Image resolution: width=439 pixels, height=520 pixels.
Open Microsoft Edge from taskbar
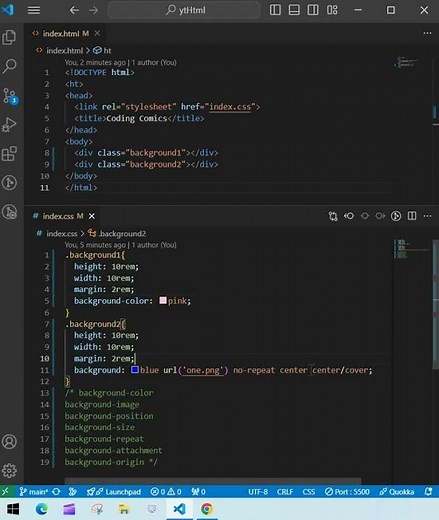point(41,509)
